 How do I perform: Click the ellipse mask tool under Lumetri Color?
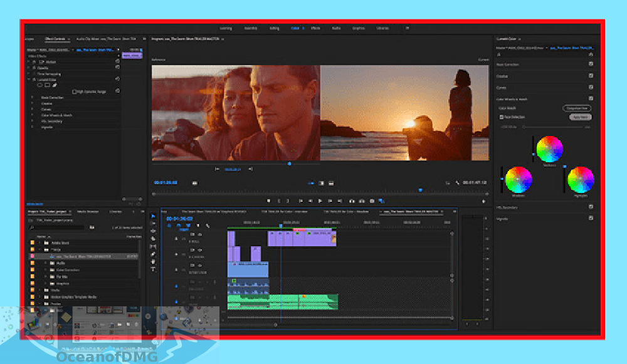click(40, 85)
